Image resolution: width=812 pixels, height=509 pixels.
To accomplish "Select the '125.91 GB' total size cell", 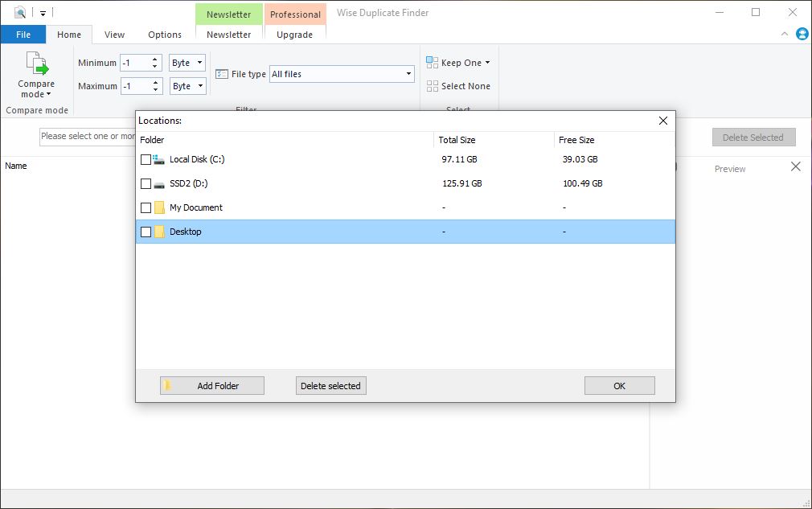I will point(462,183).
